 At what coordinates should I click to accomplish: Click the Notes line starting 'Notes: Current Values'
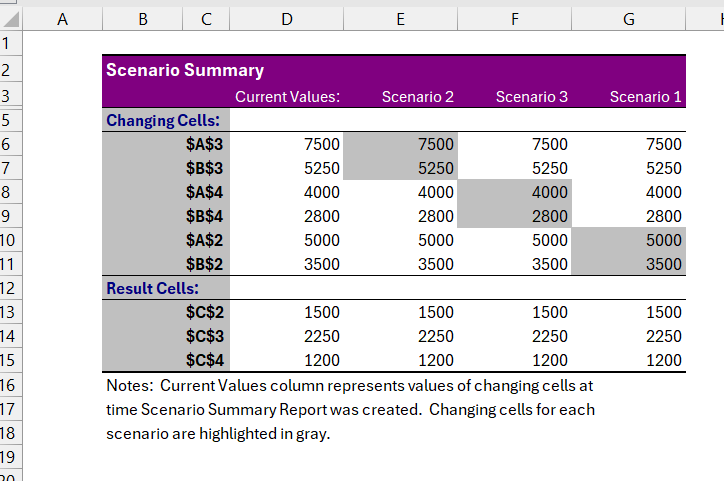pos(350,385)
